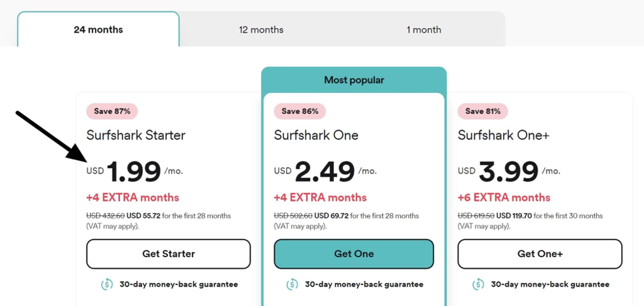Switch to the 24 months tab
This screenshot has width=644, height=306.
98,29
